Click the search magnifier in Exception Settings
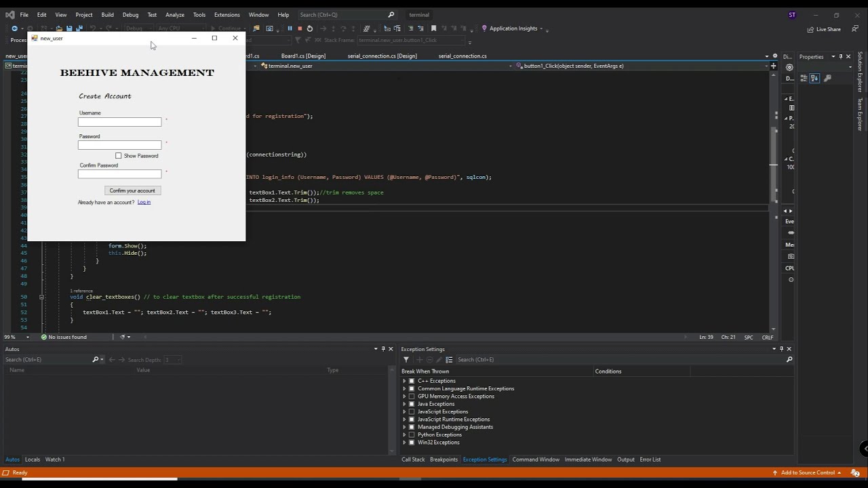This screenshot has width=868, height=488. 789,360
